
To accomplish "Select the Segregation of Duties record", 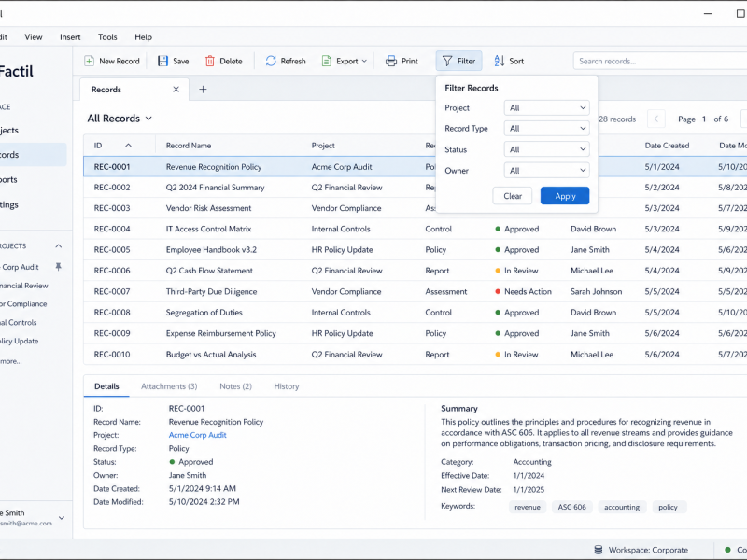I will point(415,313).
